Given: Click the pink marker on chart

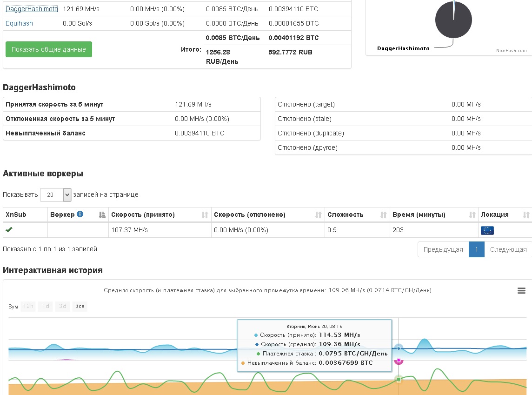Looking at the screenshot, I should [399, 361].
